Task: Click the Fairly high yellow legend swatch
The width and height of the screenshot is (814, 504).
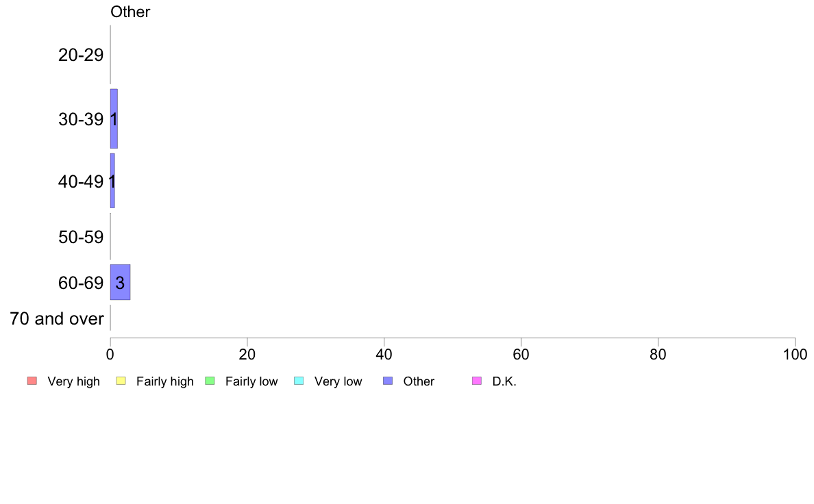Action: tap(121, 381)
